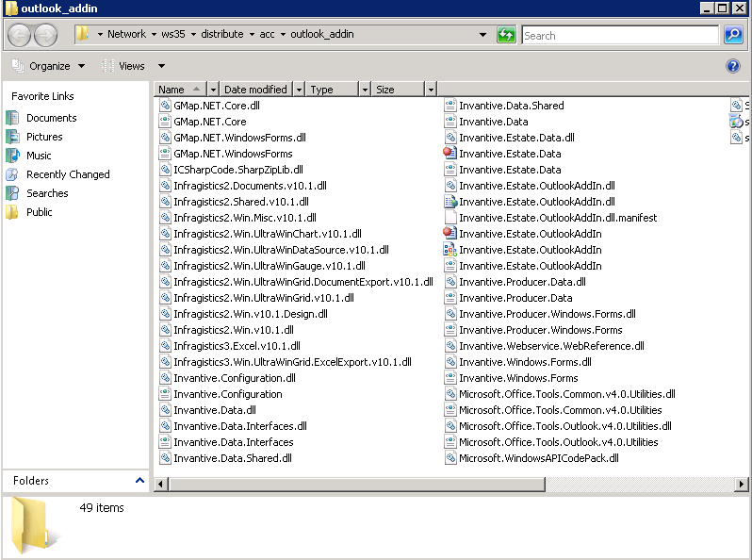This screenshot has width=752, height=560.
Task: Click the folder icon in address bar
Action: [x=83, y=34]
